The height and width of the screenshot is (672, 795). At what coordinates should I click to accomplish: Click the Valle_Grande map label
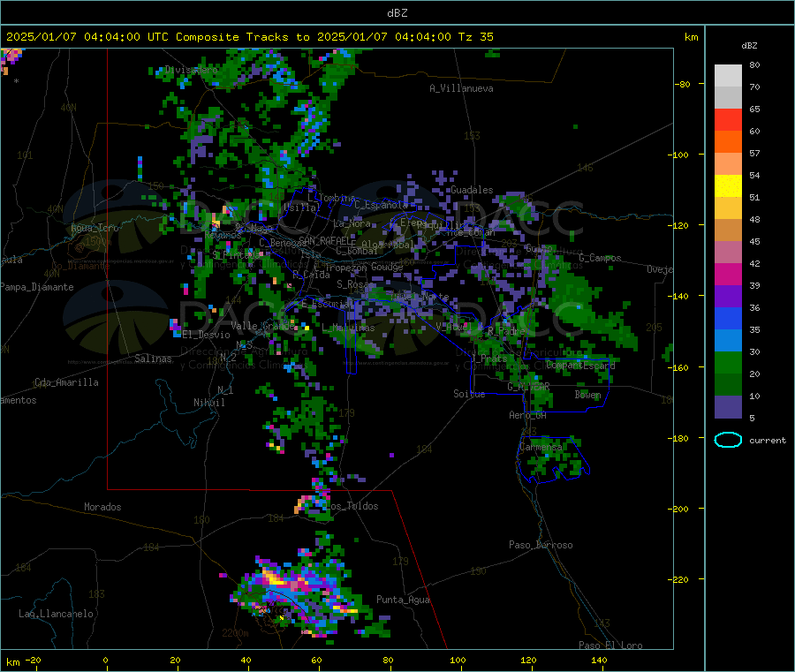[x=263, y=325]
